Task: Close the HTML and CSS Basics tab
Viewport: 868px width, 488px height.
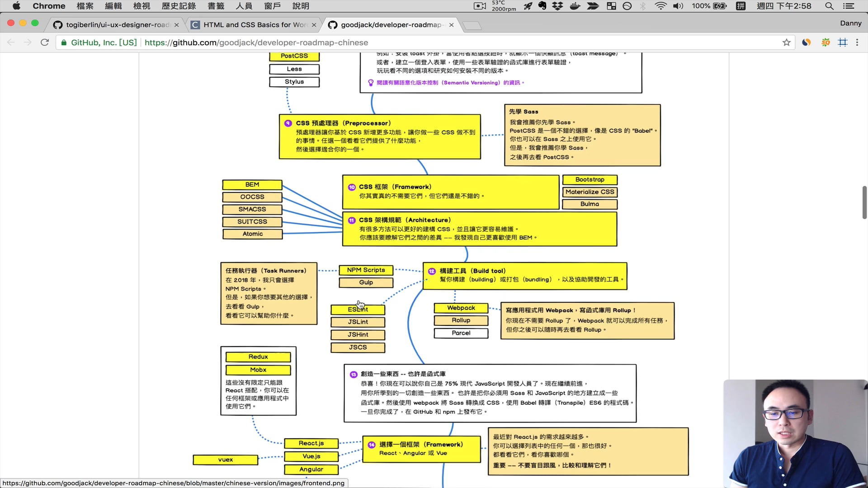Action: 314,25
